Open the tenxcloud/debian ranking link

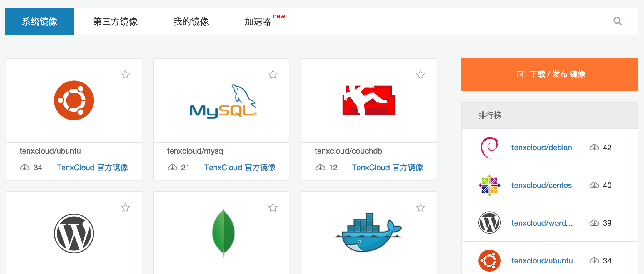542,148
